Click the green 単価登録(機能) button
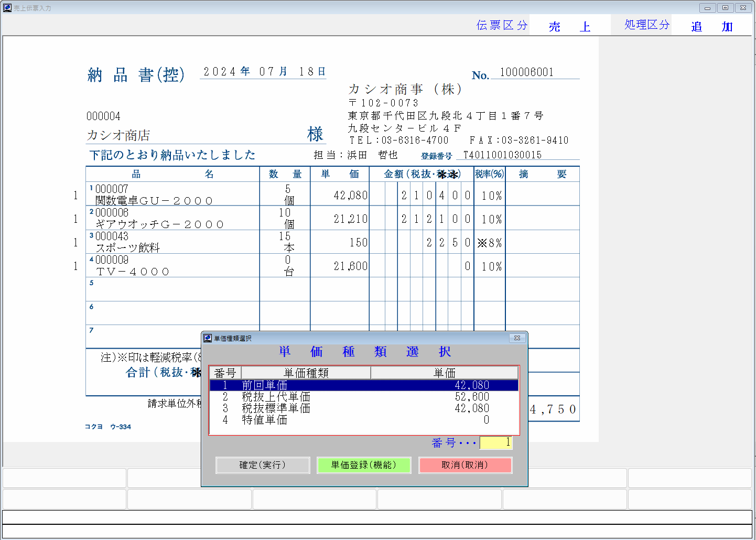 (364, 465)
